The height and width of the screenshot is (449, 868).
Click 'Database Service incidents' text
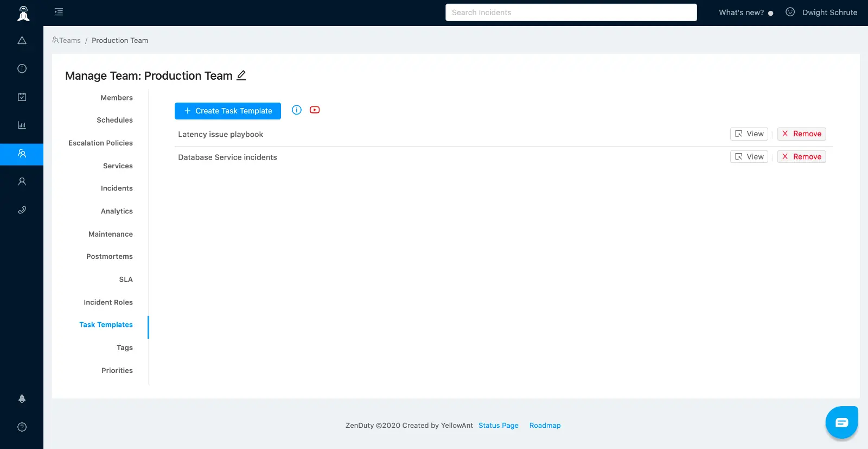[x=227, y=157]
